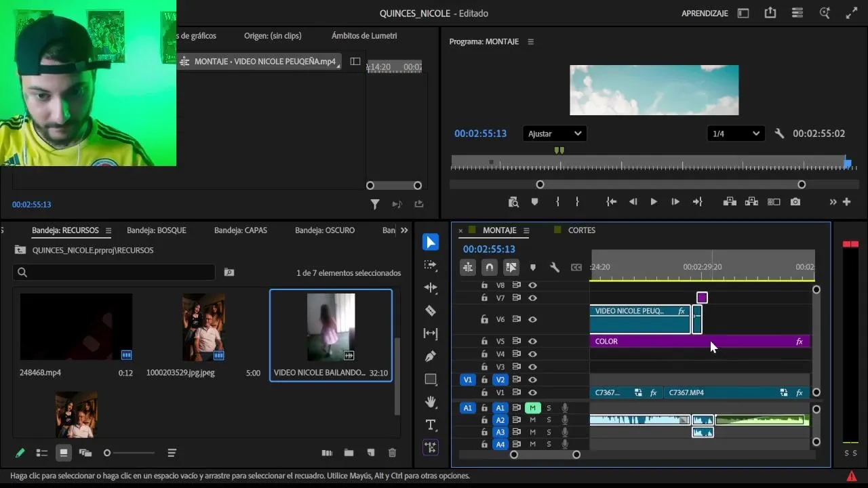Unmute track A1 with M button
Screen dimensions: 868x488
pos(533,408)
